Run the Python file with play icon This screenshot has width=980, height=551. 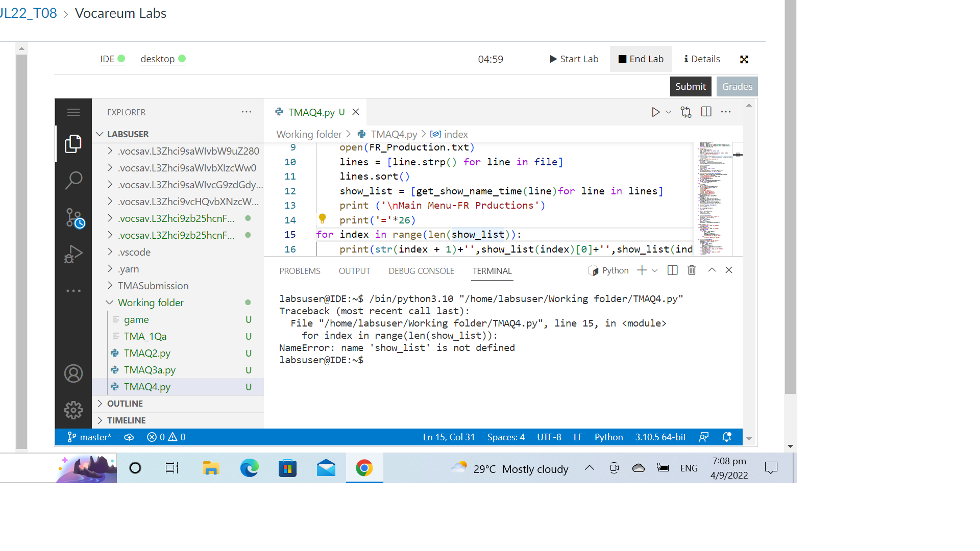(x=655, y=112)
